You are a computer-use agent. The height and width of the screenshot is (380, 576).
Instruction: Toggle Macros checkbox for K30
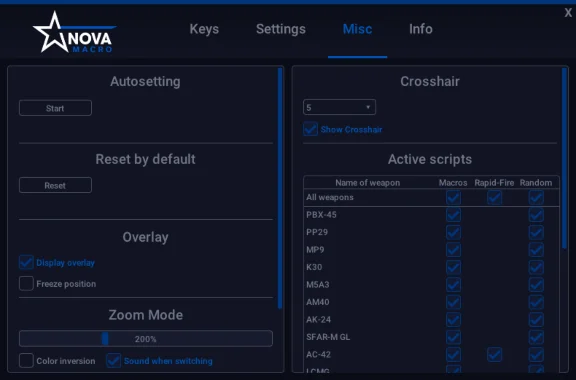[453, 267]
